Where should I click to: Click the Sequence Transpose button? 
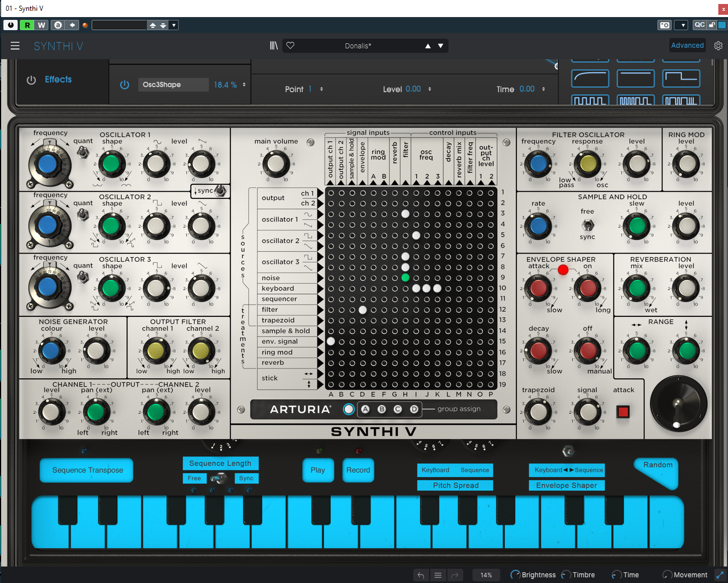click(87, 470)
